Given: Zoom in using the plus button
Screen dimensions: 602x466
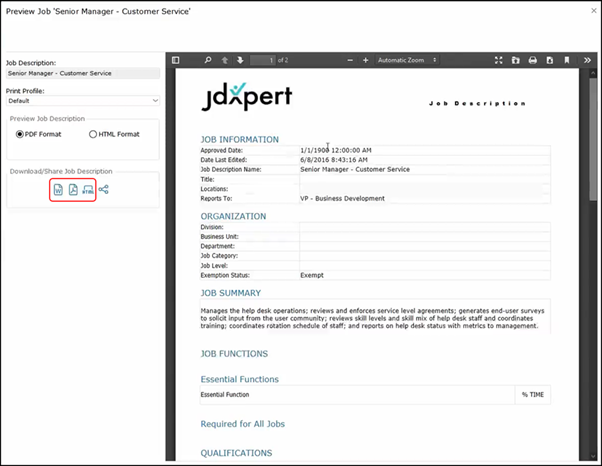Looking at the screenshot, I should pos(366,60).
